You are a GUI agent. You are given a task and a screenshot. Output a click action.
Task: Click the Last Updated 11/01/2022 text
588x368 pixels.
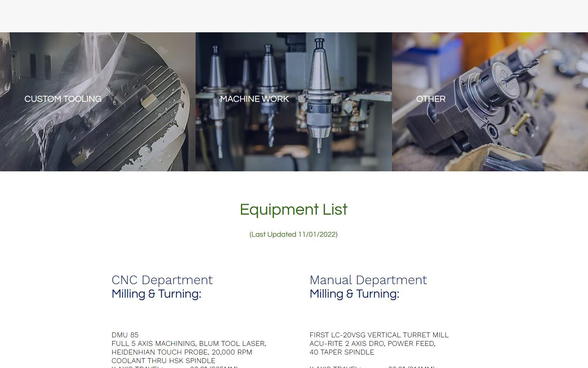click(x=294, y=234)
